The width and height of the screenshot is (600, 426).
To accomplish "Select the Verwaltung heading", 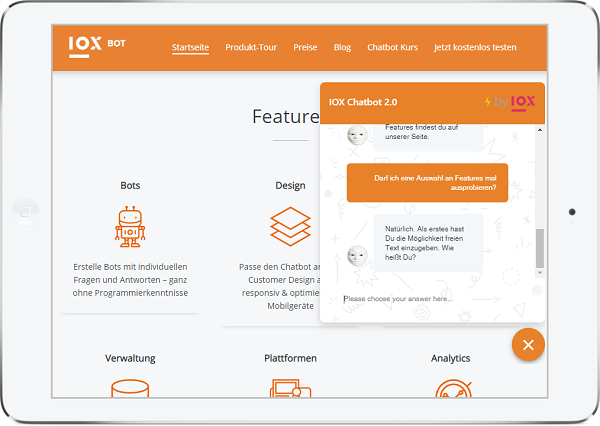I will [130, 358].
